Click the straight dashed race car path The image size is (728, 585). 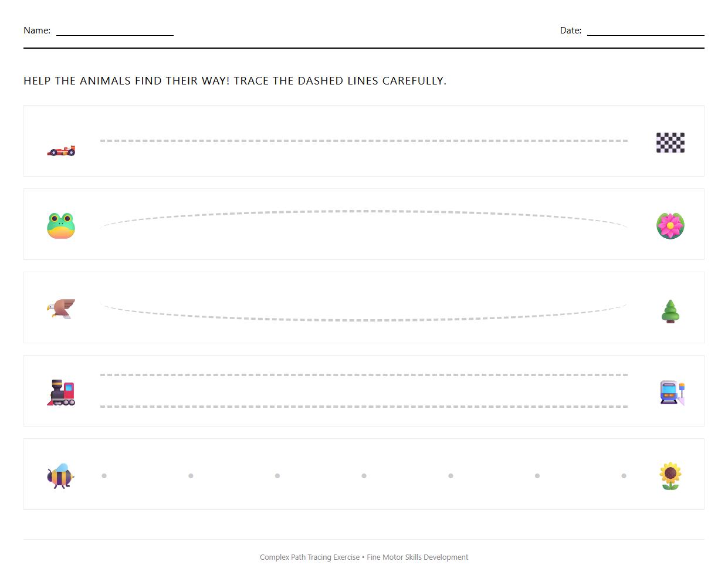(364, 141)
